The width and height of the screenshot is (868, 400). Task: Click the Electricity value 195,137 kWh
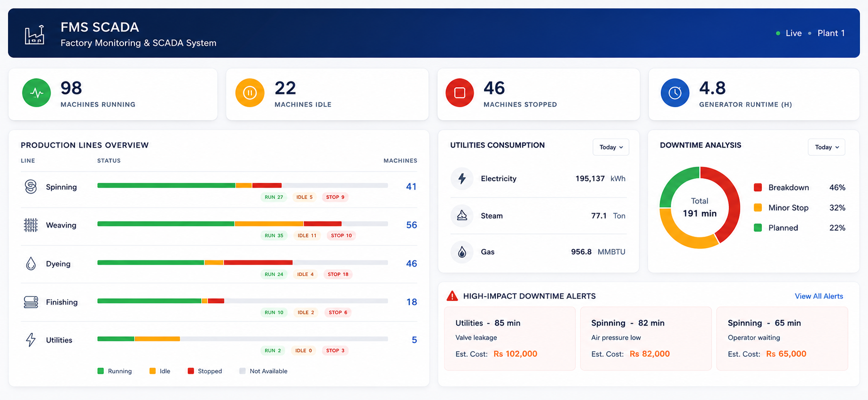(600, 179)
